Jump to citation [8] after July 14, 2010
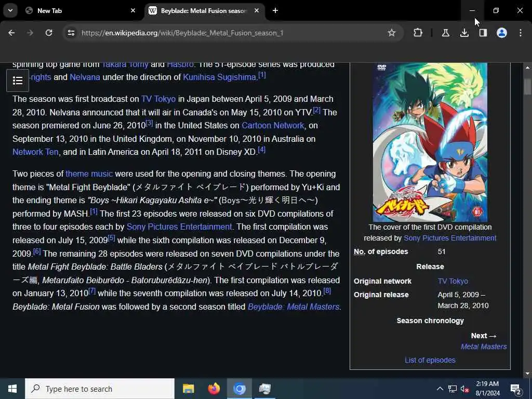The image size is (532, 399). (327, 291)
